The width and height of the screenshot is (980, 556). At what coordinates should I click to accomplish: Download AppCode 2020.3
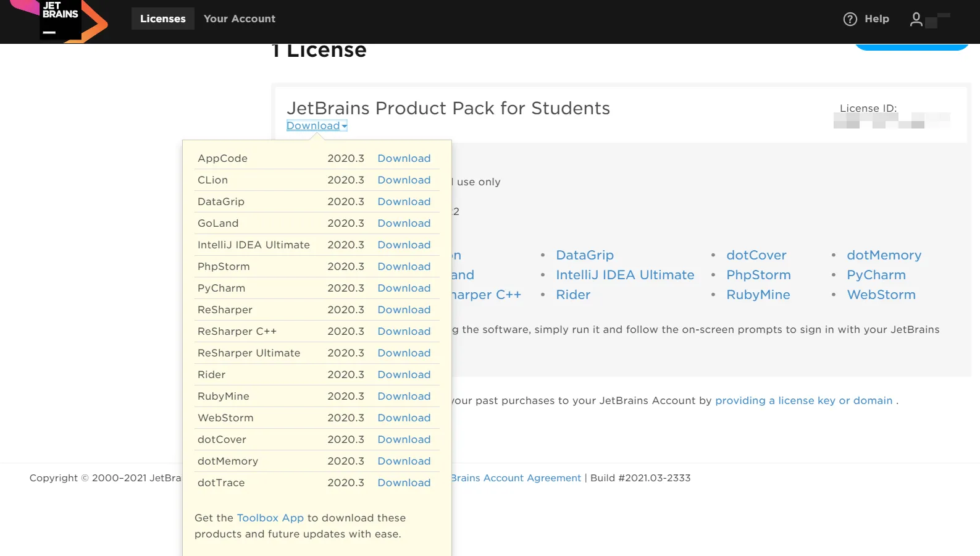pyautogui.click(x=404, y=159)
